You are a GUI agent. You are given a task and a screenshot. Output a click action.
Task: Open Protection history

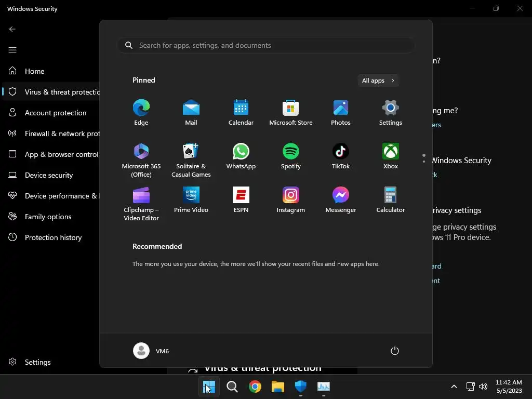[x=51, y=237]
